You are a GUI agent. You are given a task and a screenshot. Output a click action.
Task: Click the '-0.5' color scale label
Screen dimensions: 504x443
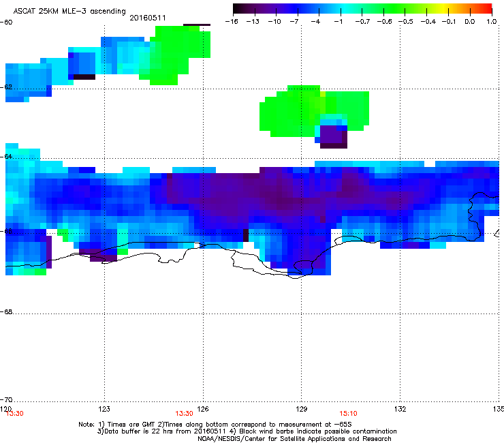click(x=406, y=22)
